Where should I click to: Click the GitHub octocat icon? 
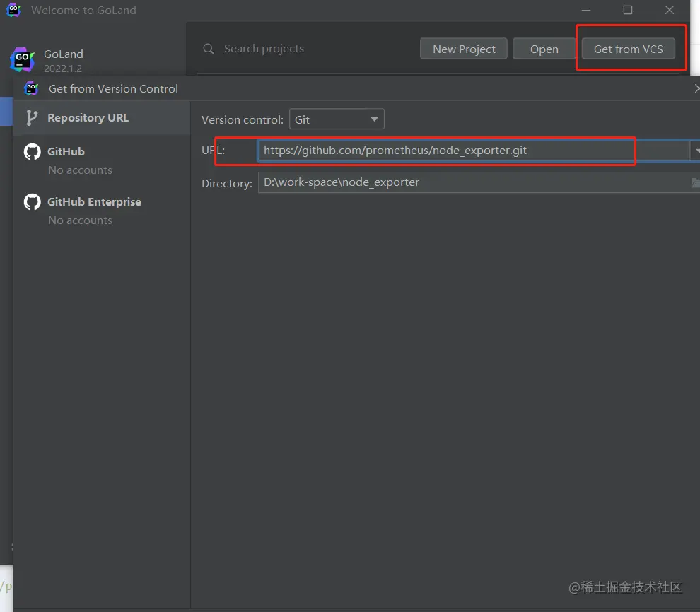pos(32,152)
